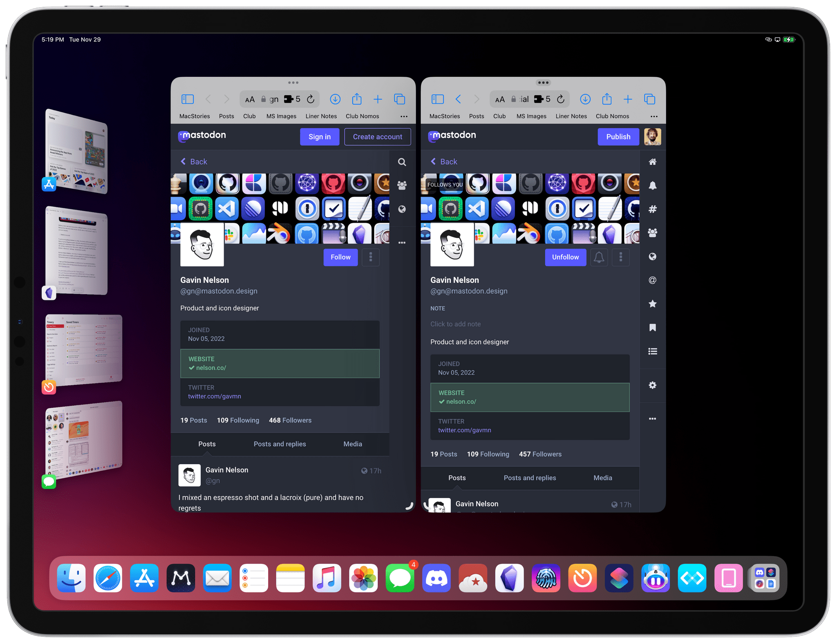Open Preferences gear in right Mastodon sidebar
Viewport: 837px width, 644px height.
(x=653, y=385)
